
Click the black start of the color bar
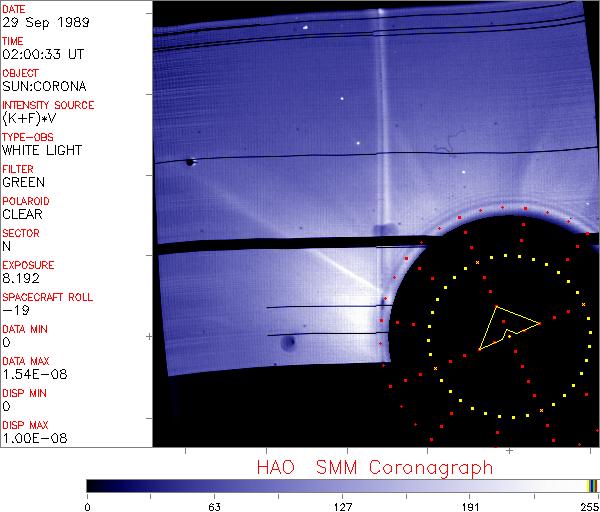point(92,486)
